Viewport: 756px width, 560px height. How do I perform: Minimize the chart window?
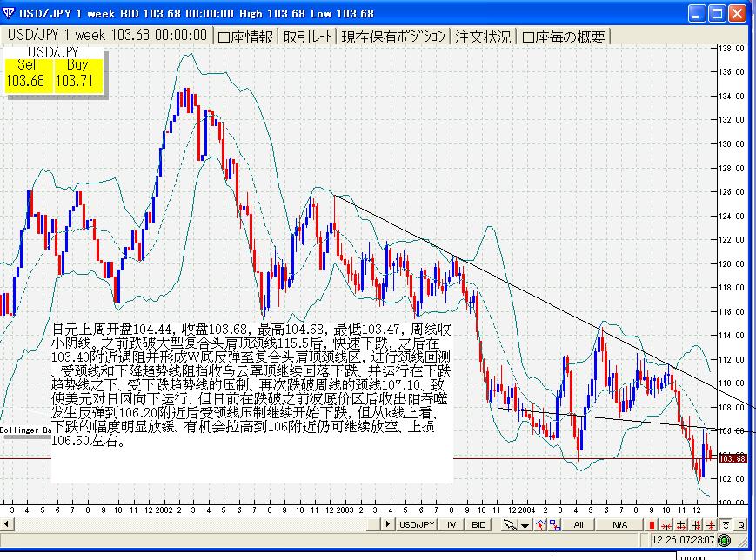coord(697,14)
